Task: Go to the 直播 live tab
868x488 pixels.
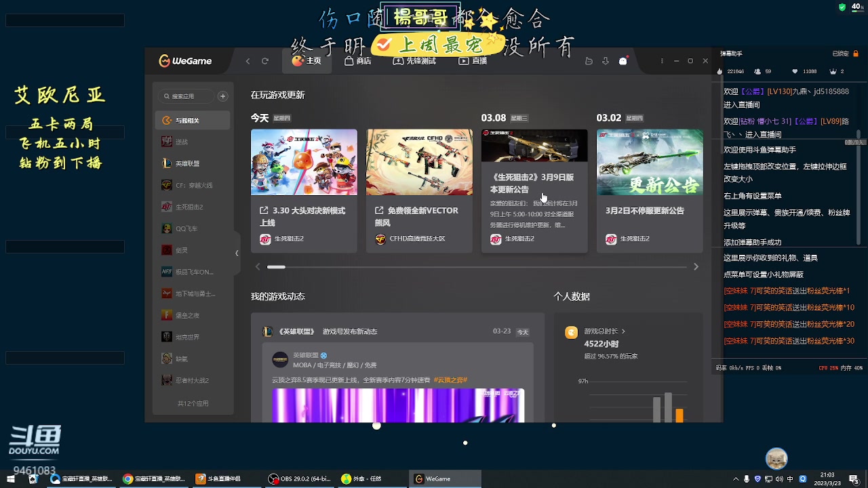Action: click(x=473, y=61)
